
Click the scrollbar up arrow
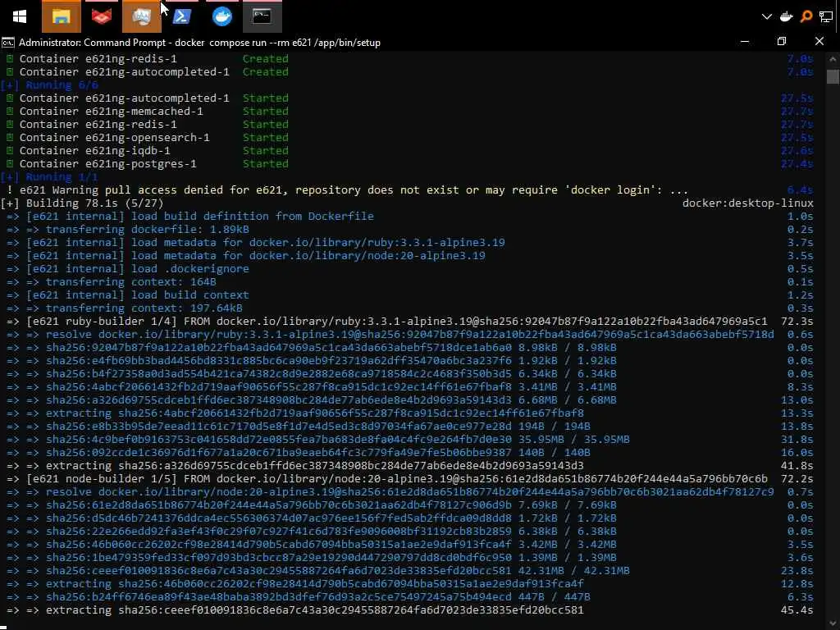click(x=833, y=58)
